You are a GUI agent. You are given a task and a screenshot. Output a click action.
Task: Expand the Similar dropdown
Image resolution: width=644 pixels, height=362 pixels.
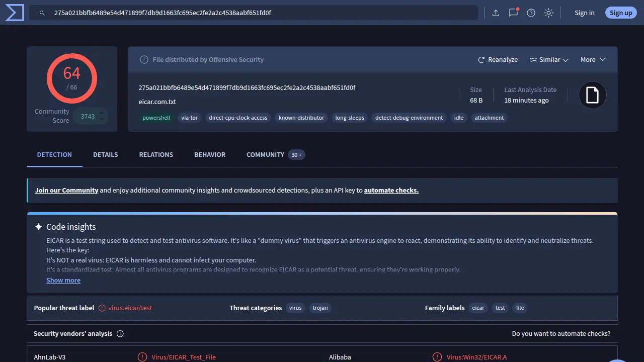[x=549, y=60]
